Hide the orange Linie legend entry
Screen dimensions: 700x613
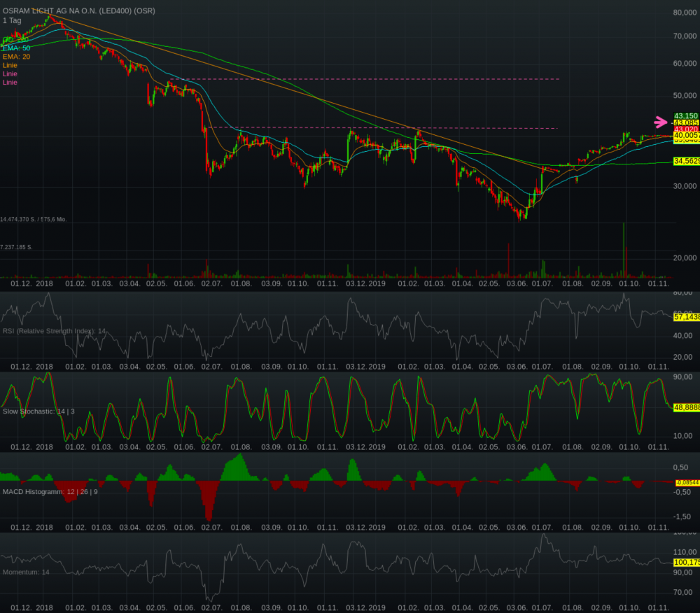[x=10, y=65]
